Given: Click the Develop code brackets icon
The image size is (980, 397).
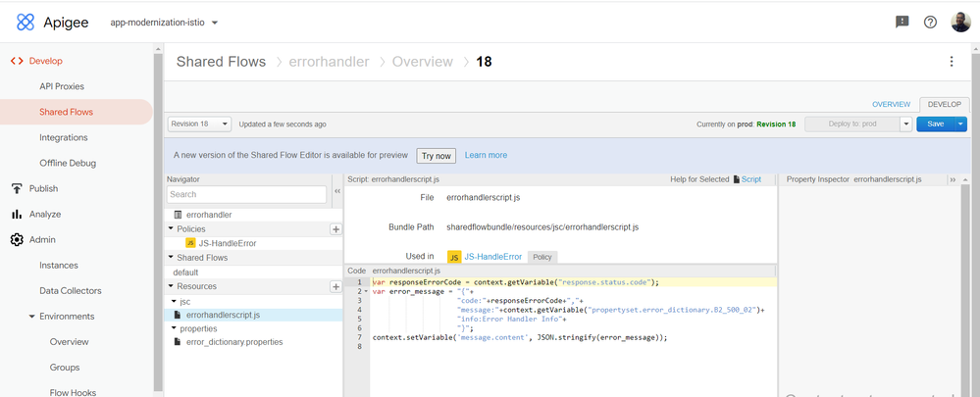Looking at the screenshot, I should [17, 61].
